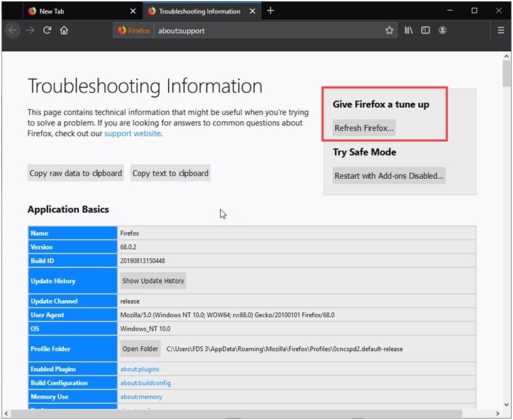Click the Build ID value 20190813150448
Screen dimensions: 513x420
tap(143, 260)
